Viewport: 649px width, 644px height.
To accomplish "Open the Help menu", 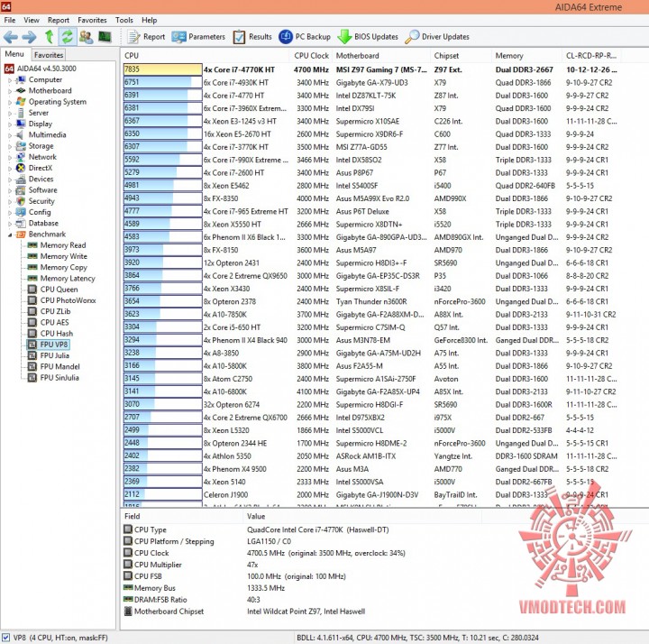I will [x=149, y=20].
